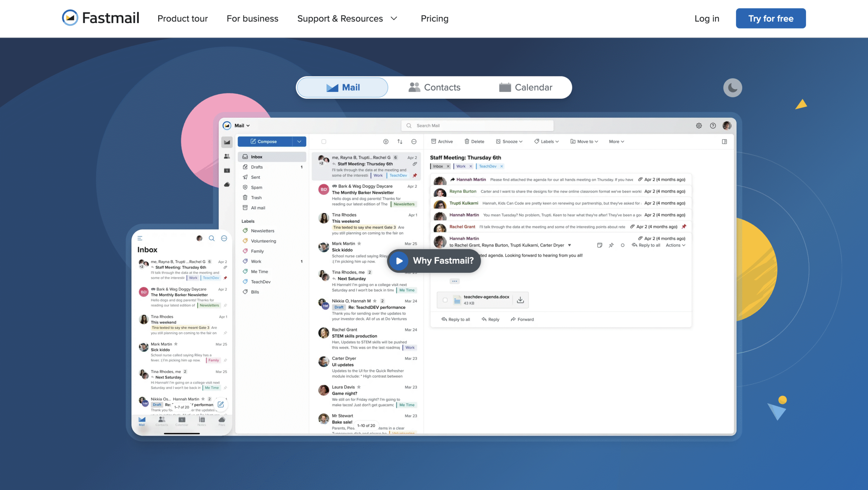Download the teachdev-agenda.docx attachment

pos(520,300)
